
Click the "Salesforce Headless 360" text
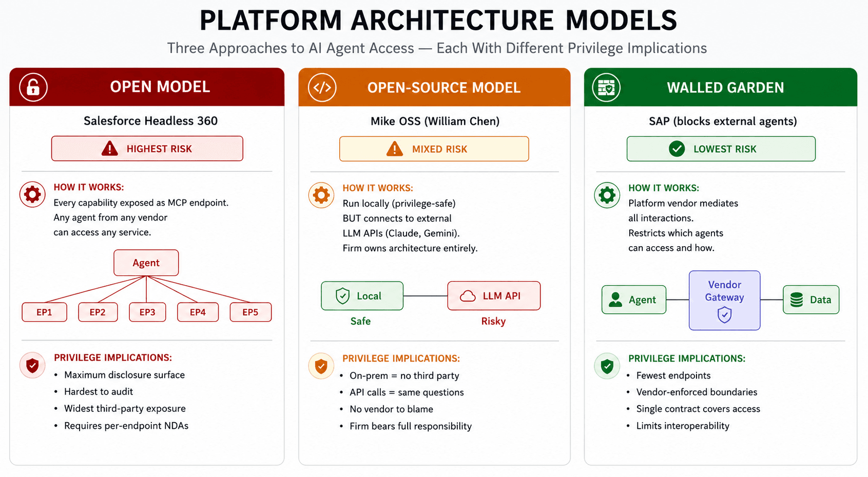(150, 121)
